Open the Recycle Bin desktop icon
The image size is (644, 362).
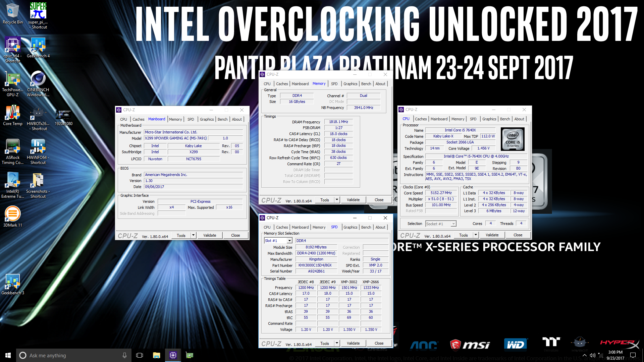[13, 13]
